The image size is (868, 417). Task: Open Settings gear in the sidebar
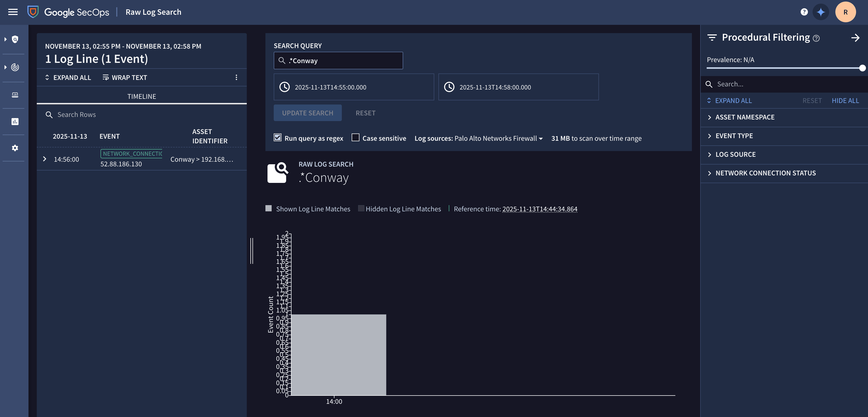pos(15,148)
